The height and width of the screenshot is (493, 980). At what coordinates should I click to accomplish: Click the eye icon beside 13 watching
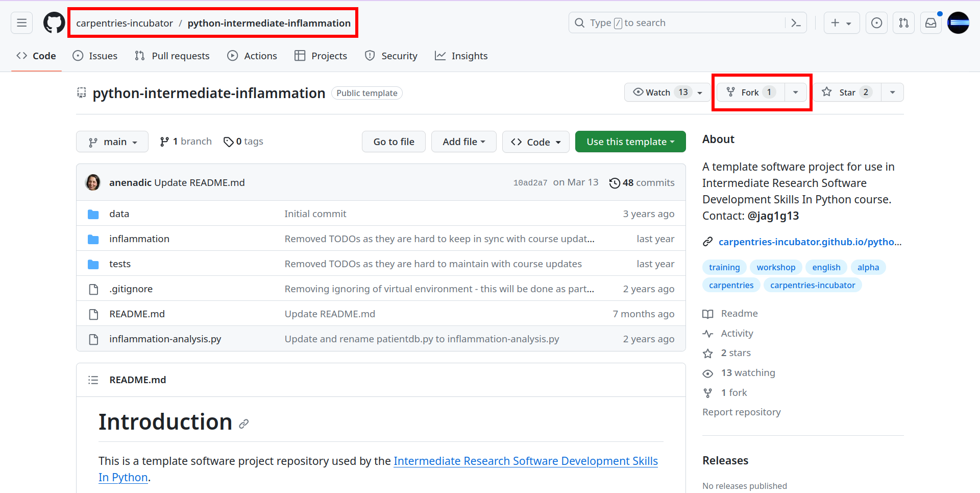(707, 373)
